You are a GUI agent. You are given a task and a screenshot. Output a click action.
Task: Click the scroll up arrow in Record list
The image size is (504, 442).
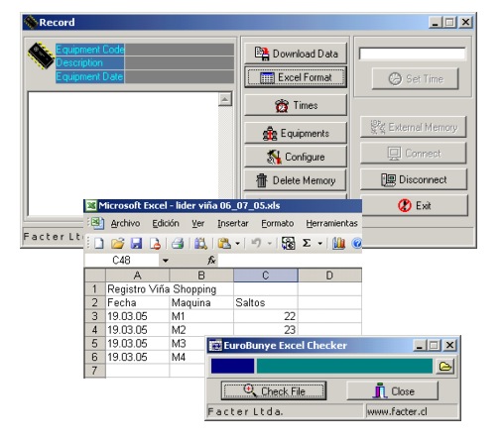point(225,99)
